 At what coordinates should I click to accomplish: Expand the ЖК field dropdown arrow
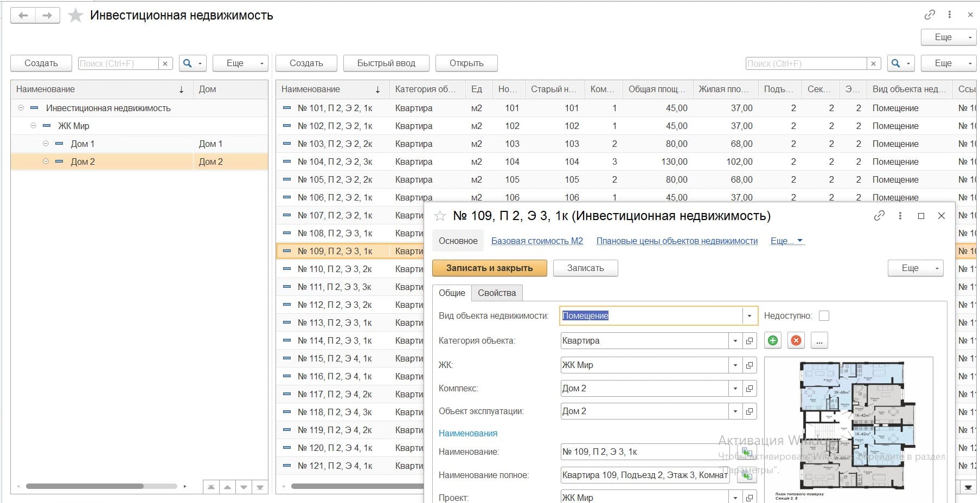[735, 365]
